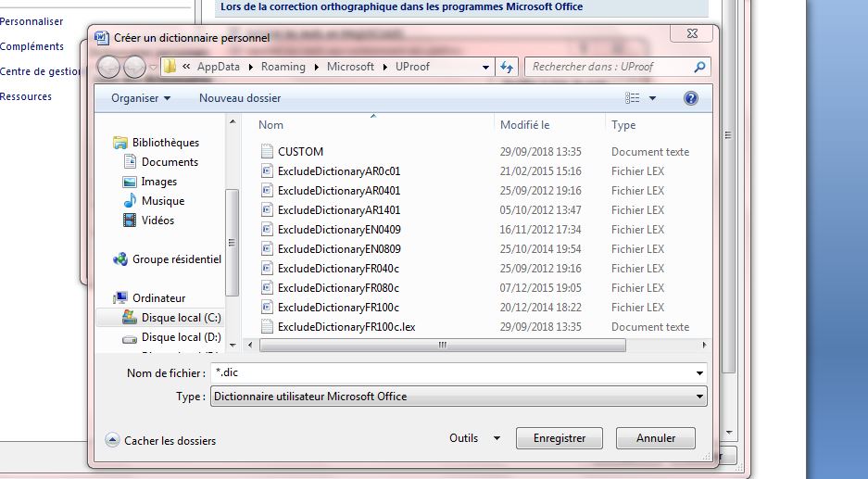Click the Word icon in dialog title
Viewport: 868px width, 479px height.
101,38
